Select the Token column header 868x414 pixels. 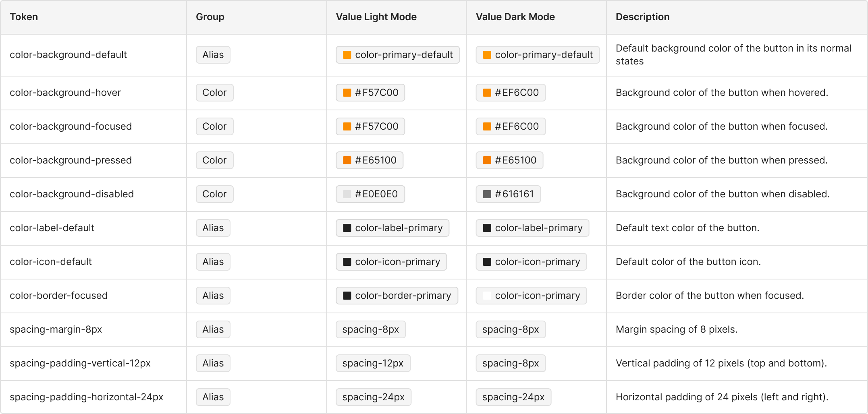tap(24, 17)
